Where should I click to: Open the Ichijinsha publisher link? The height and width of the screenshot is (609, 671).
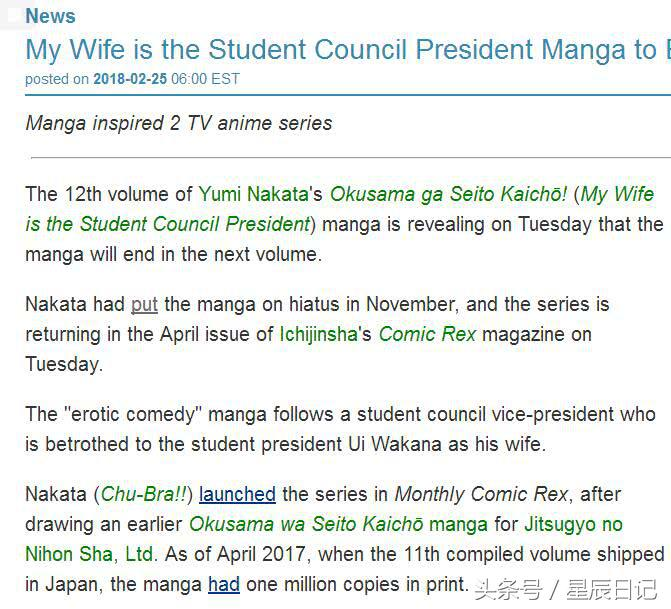317,334
